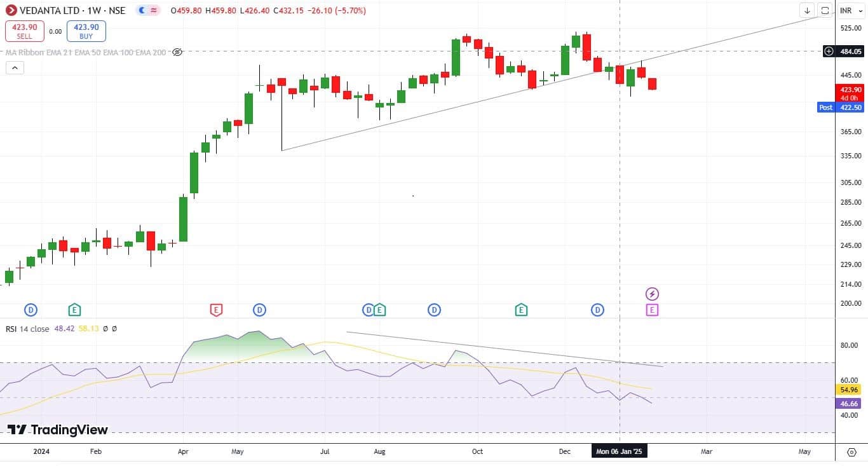Click the red E earnings marker
Image resolution: width=868 pixels, height=466 pixels.
click(216, 310)
